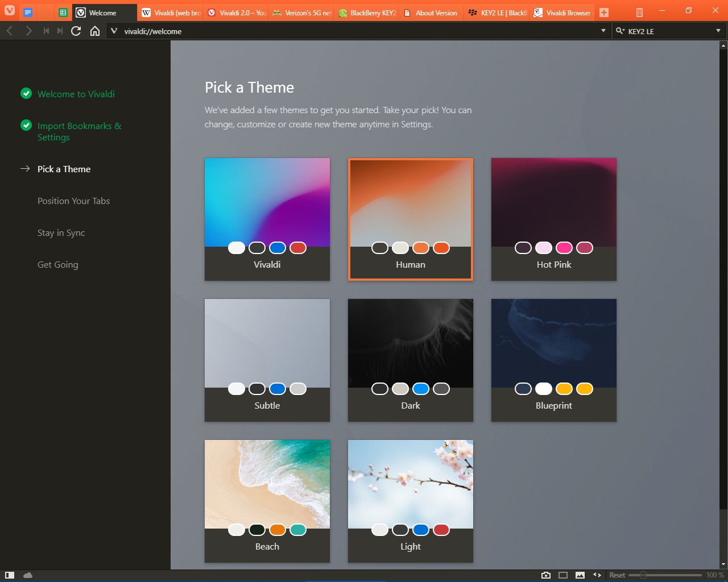Image resolution: width=728 pixels, height=582 pixels.
Task: Go back with the back arrow
Action: click(x=10, y=31)
